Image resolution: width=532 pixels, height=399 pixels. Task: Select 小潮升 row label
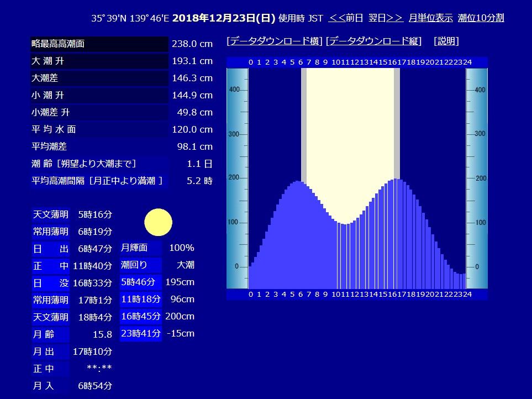coord(99,96)
